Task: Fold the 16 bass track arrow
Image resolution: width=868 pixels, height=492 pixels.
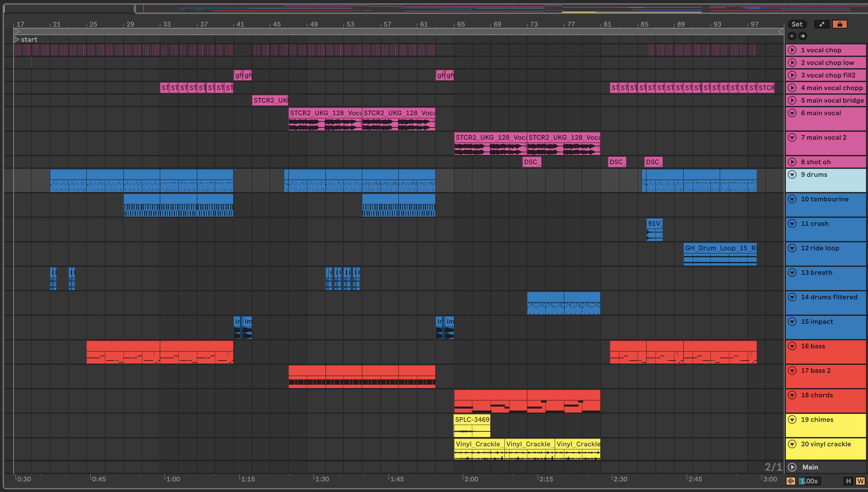Action: 792,346
